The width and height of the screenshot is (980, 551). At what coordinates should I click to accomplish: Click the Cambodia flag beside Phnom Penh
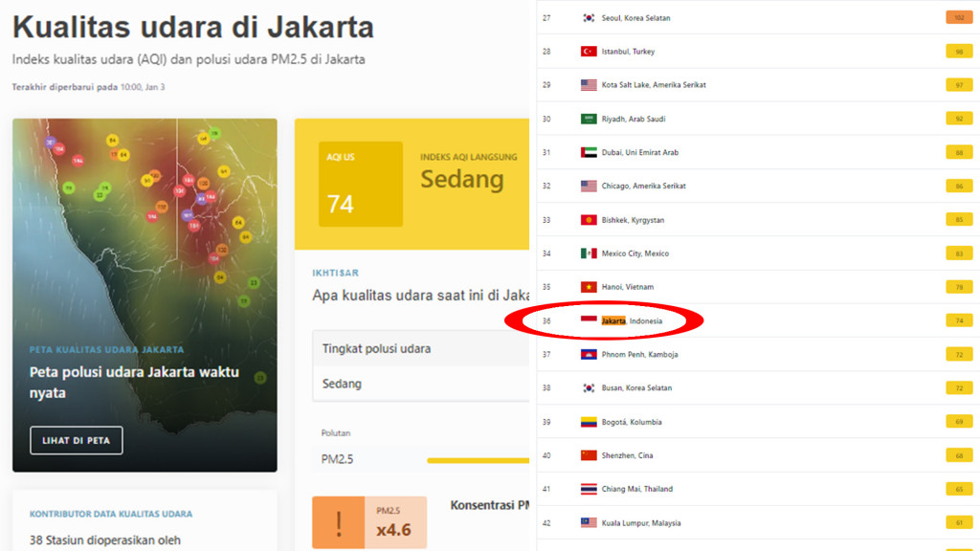tap(589, 354)
